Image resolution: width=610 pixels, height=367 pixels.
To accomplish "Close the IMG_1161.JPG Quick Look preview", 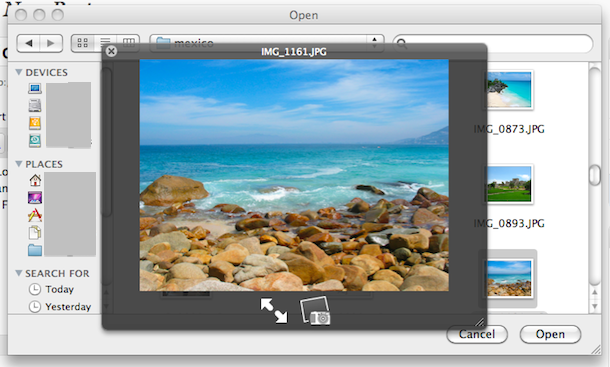I will 111,51.
